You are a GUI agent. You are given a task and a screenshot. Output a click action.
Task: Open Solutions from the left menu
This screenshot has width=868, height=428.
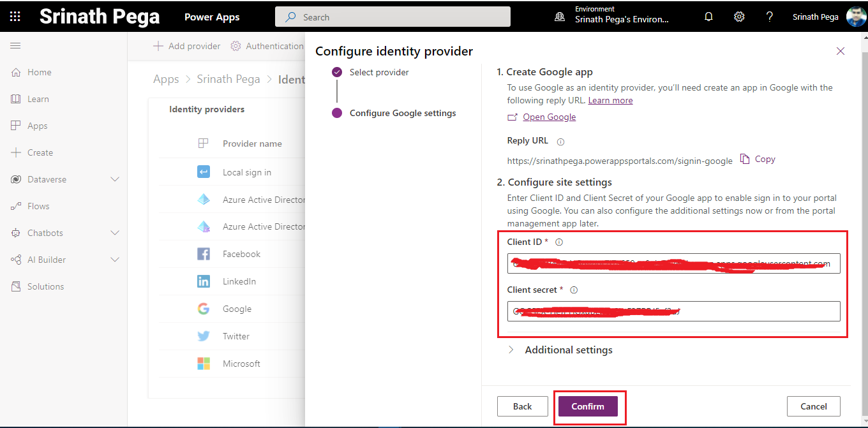point(45,287)
